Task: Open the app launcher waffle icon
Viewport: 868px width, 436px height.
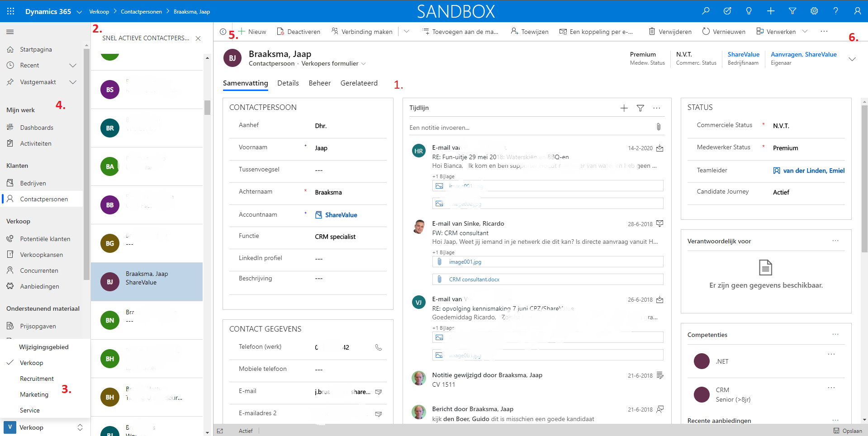Action: [11, 11]
